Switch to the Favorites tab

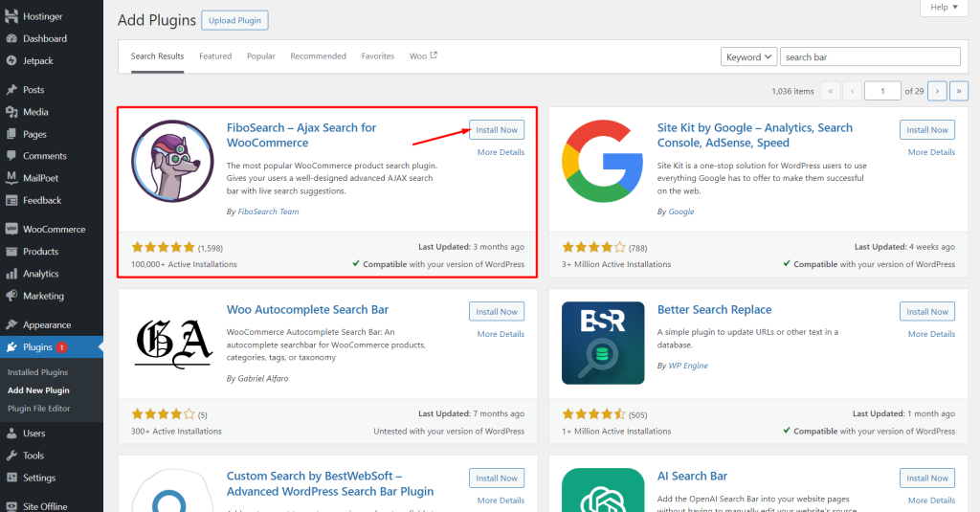point(378,56)
